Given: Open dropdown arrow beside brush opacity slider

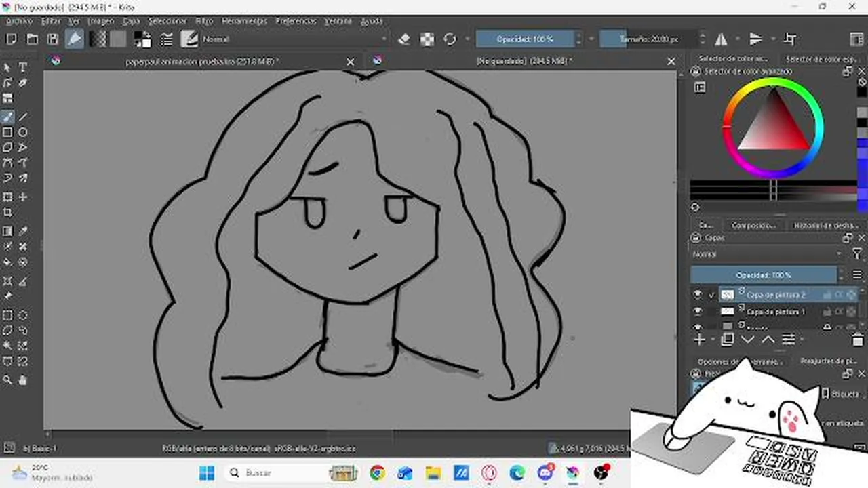Looking at the screenshot, I should (x=591, y=39).
